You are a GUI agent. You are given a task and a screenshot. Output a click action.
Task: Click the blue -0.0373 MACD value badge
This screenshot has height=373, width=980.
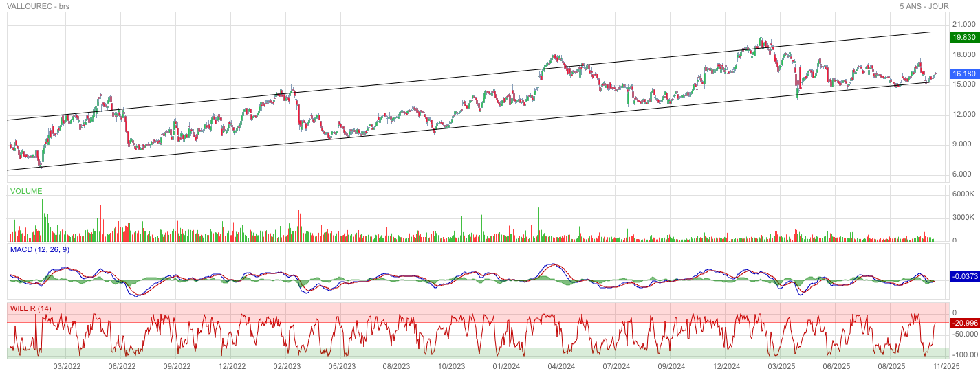click(963, 276)
